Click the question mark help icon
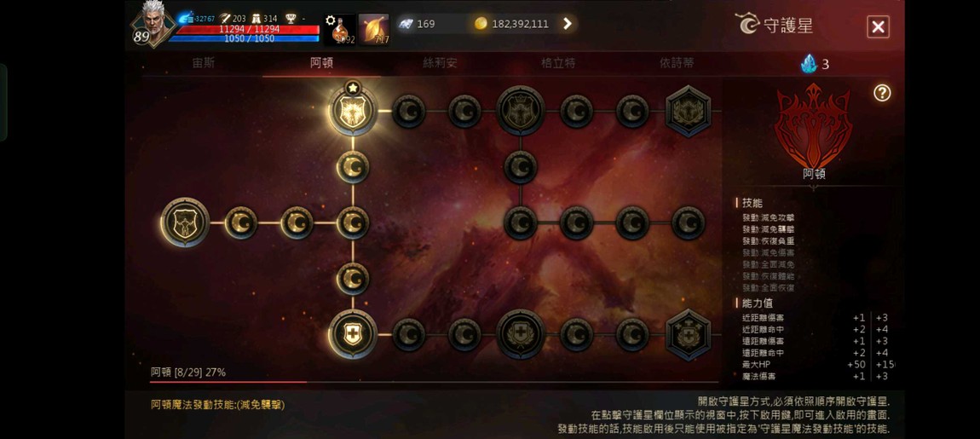 coord(882,93)
